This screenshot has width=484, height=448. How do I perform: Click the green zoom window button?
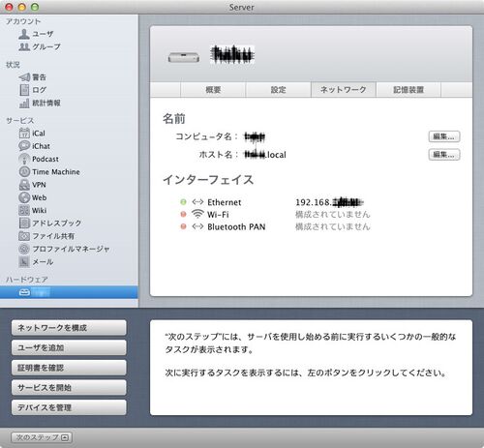(35, 7)
